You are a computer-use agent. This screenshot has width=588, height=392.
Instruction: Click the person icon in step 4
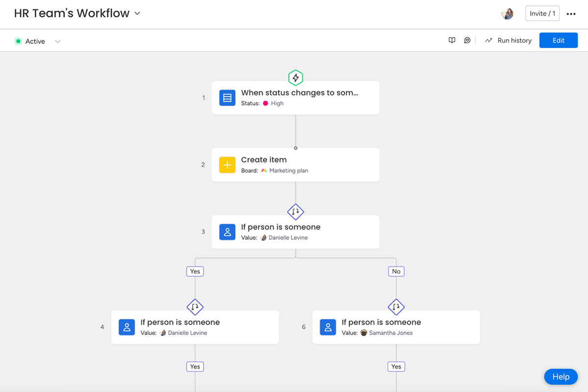coord(127,327)
